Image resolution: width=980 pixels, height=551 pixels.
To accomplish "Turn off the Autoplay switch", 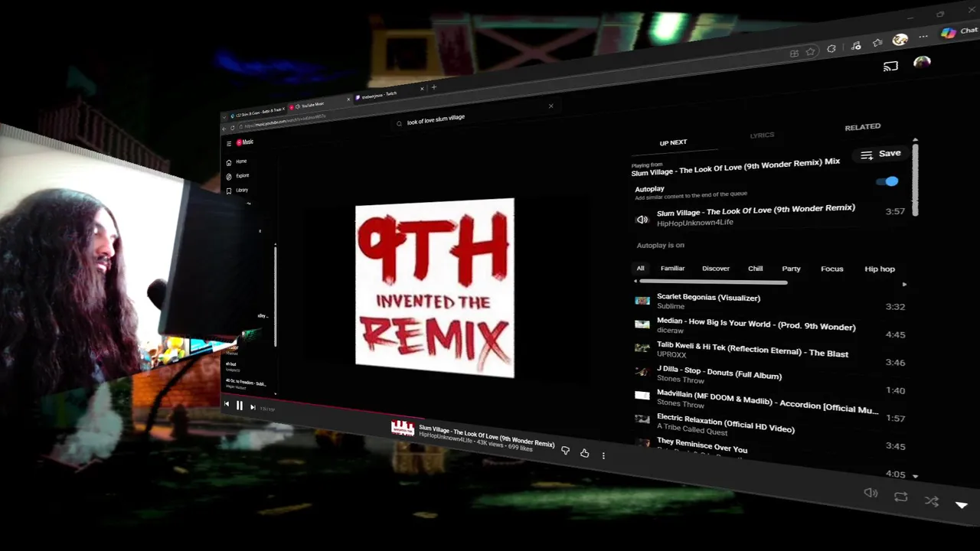I will click(x=887, y=181).
